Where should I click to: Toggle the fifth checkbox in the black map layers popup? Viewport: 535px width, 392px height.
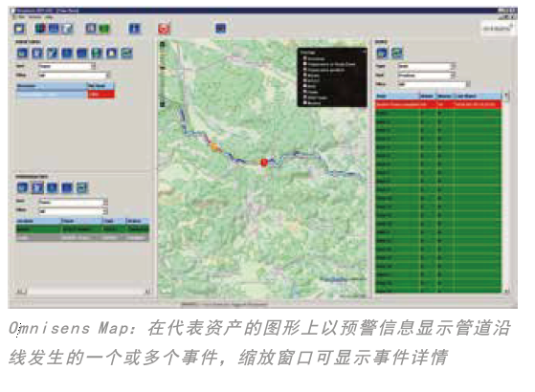tap(305, 80)
